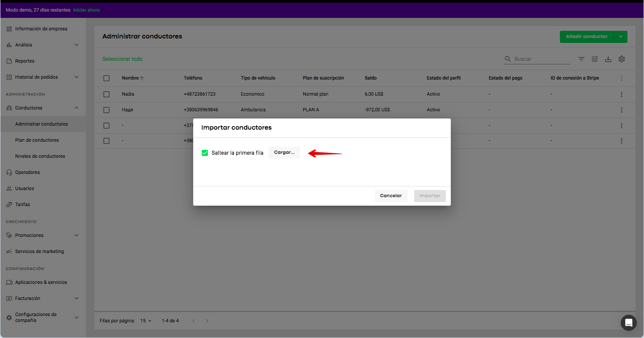Screen dimensions: 644x338
Task: Sort by the Nombre column arrow
Action: tap(142, 78)
